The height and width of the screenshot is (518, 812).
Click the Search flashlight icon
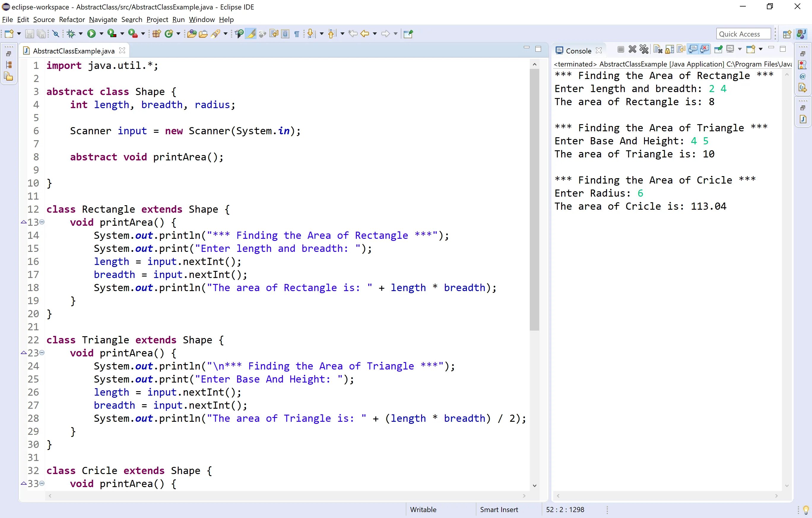[215, 34]
